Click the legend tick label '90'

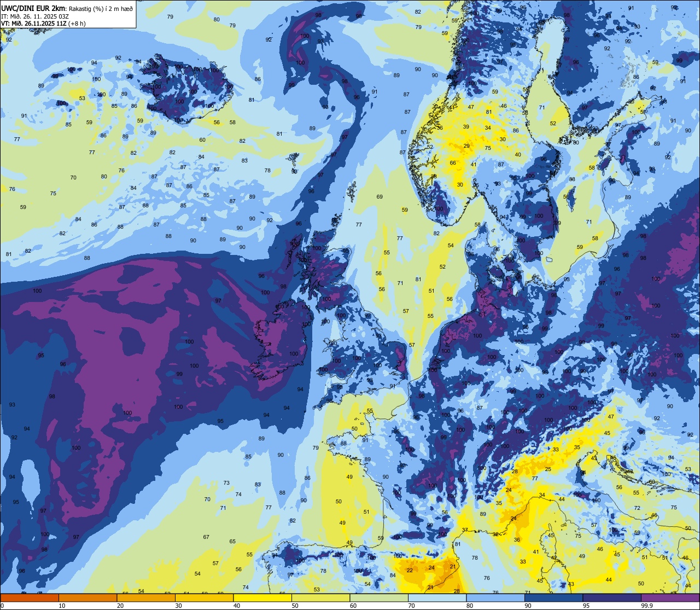(528, 606)
